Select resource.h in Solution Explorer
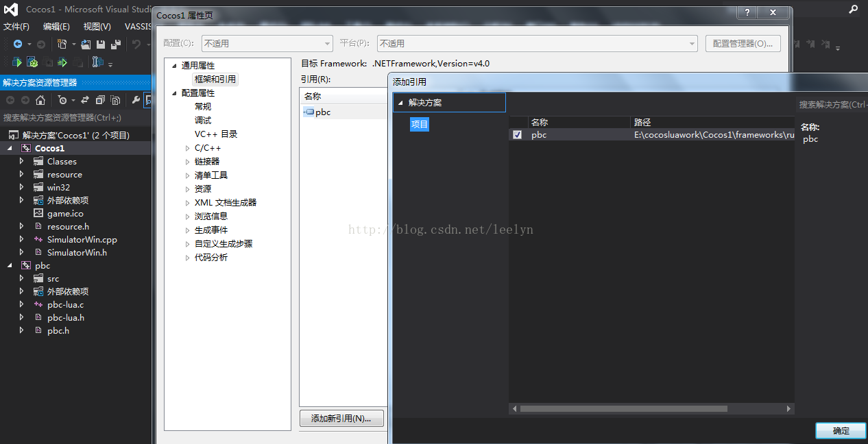This screenshot has width=868, height=444. click(68, 226)
